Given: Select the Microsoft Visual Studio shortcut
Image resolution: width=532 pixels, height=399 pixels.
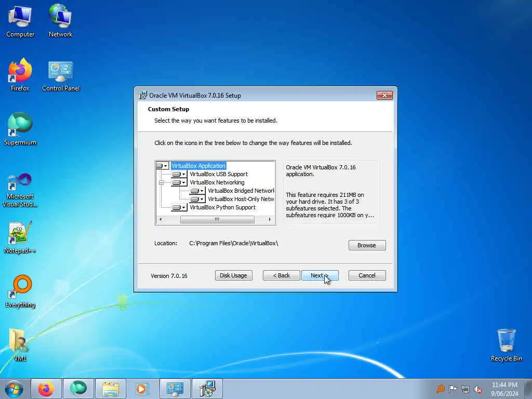Looking at the screenshot, I should (20, 190).
